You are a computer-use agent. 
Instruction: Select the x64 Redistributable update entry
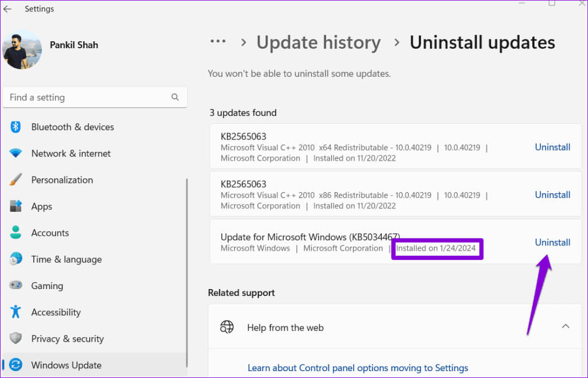coord(396,146)
